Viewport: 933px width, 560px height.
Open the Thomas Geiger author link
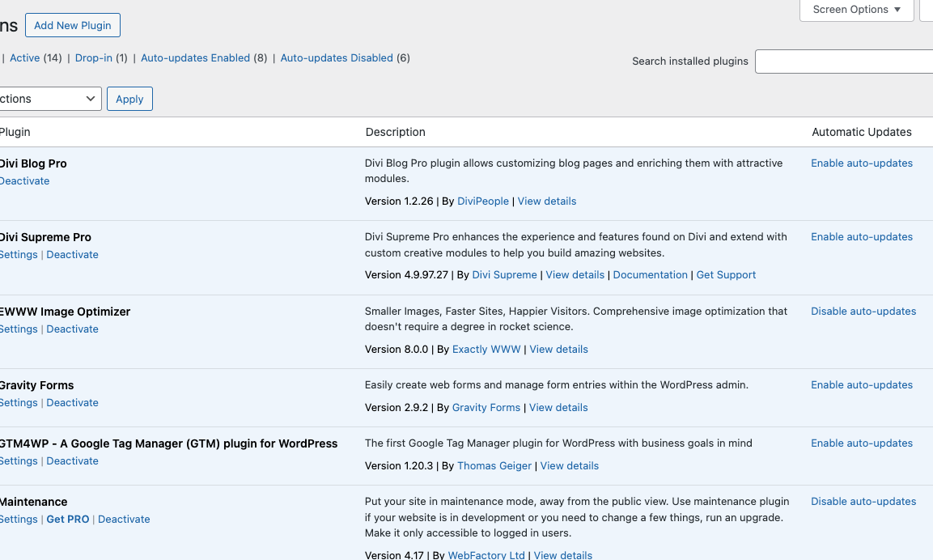494,466
